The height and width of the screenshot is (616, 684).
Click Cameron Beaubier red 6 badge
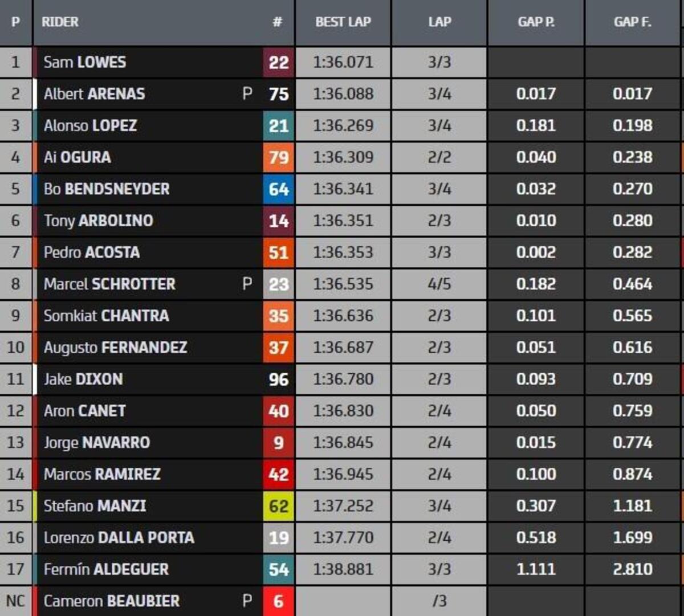[x=278, y=601]
